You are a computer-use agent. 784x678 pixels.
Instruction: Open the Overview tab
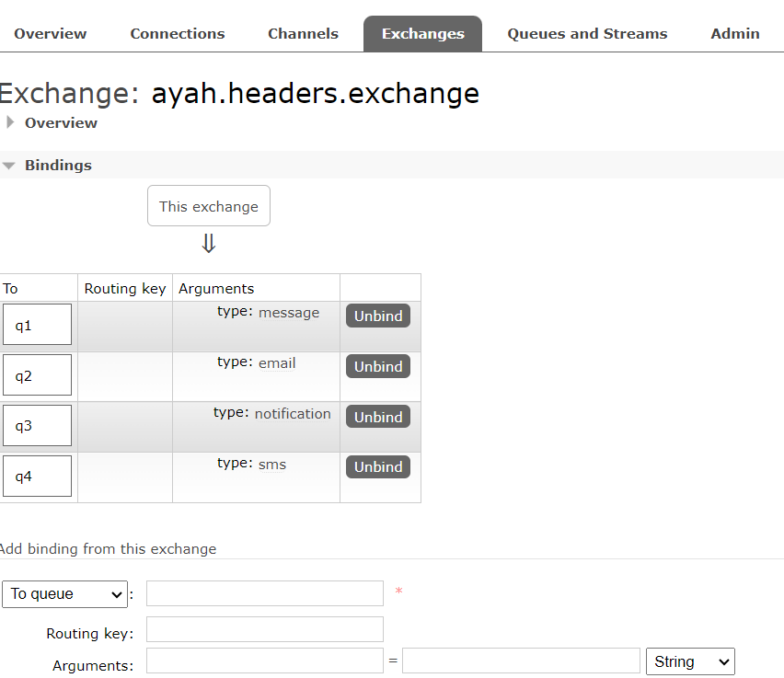[x=51, y=34]
